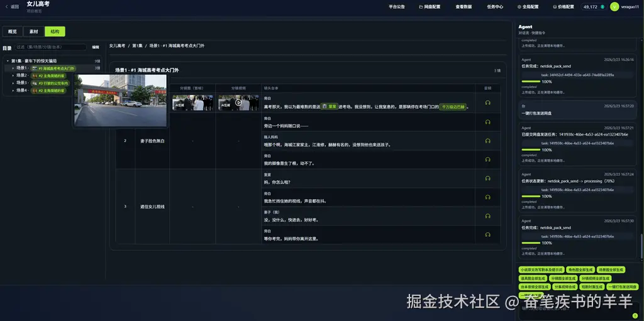Click progress bar of task 34f452cf at 100%
The width and height of the screenshot is (644, 321).
531,82
